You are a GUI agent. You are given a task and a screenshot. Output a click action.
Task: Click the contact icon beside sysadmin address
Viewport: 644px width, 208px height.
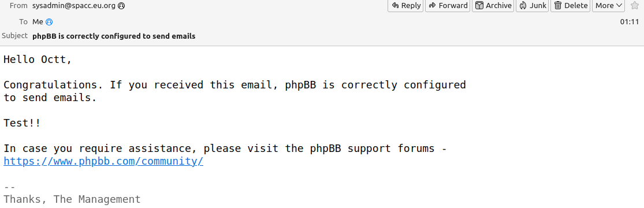[121, 6]
